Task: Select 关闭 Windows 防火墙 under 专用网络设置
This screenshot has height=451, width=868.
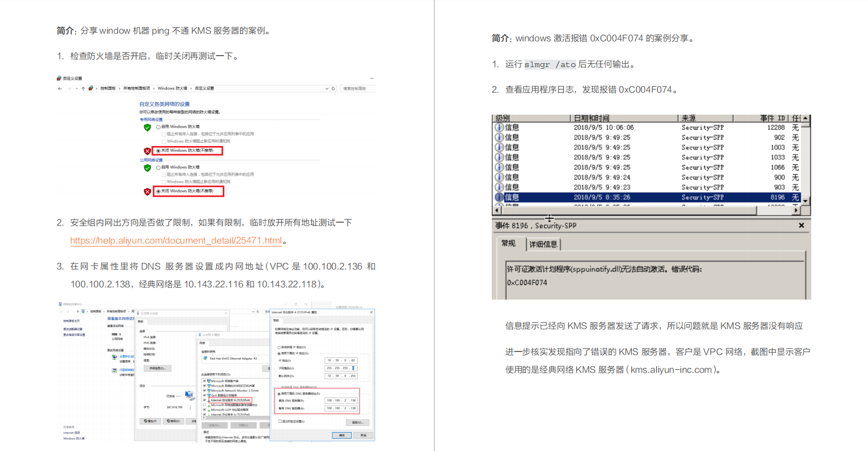Action: (x=158, y=151)
